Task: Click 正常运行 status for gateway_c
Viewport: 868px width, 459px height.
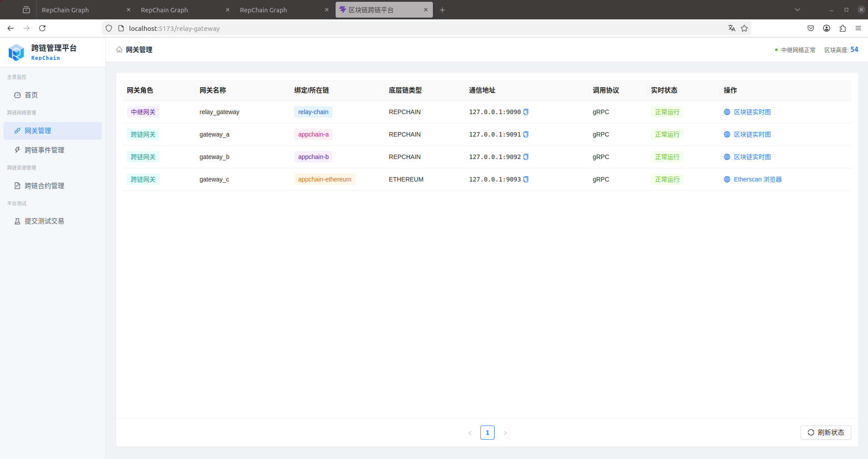Action: tap(667, 179)
